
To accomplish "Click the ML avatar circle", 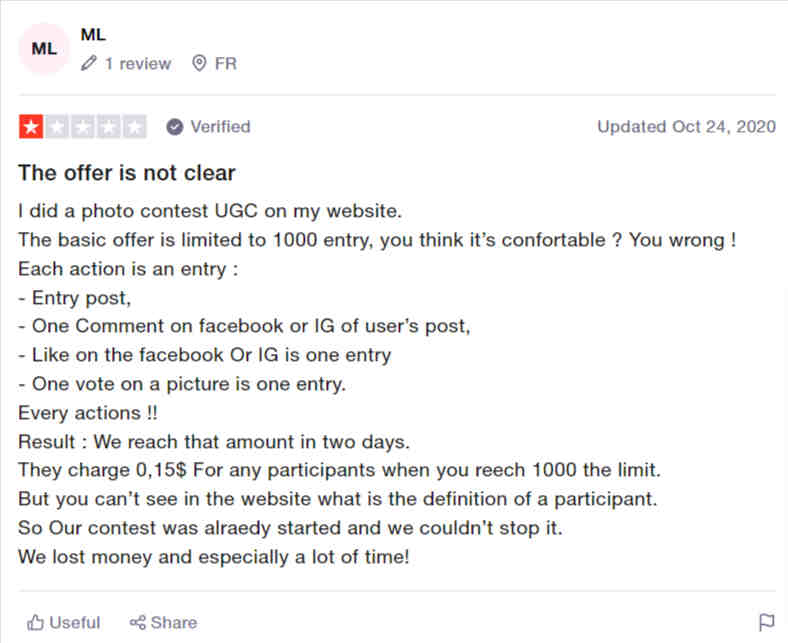I will pos(44,49).
